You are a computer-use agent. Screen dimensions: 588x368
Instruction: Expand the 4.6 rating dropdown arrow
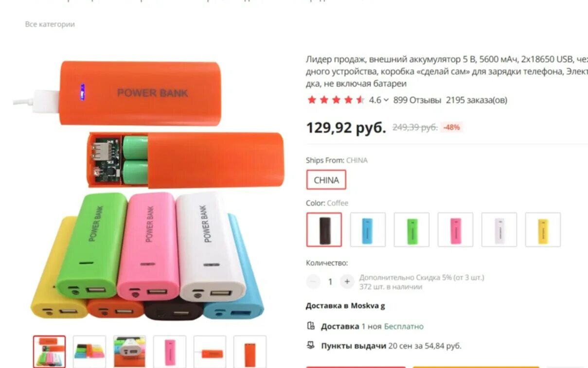(386, 100)
